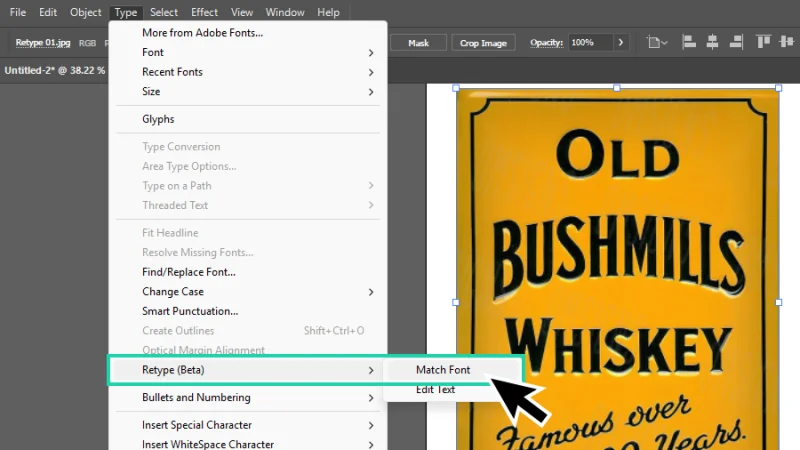Select the Untitled-2 document tab
Screen dimensions: 800x450
click(55, 70)
